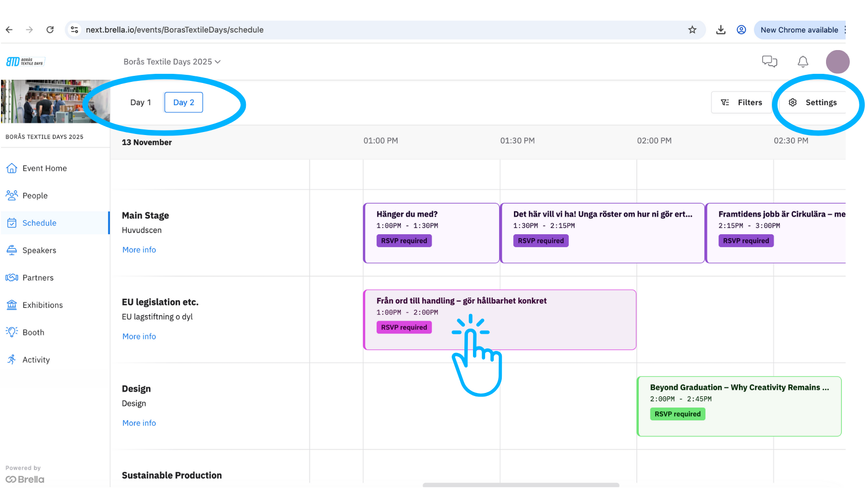
Task: Expand the Borås Textile Days 2025 dropdown
Action: (x=172, y=62)
